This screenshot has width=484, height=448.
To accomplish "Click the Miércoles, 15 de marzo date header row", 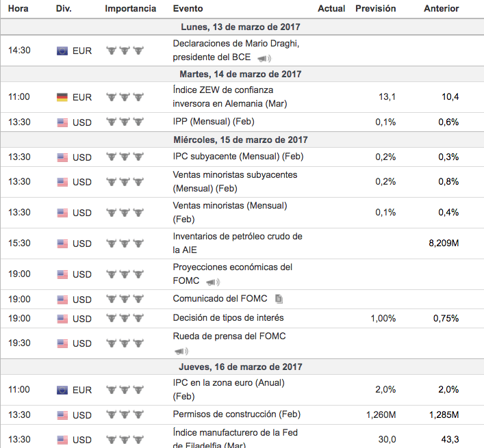I will pos(240,140).
